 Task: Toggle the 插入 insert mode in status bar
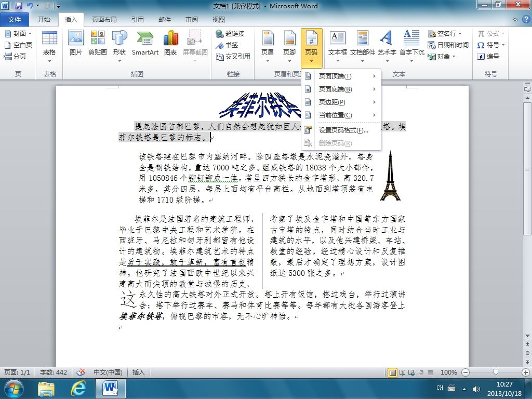pyautogui.click(x=138, y=373)
